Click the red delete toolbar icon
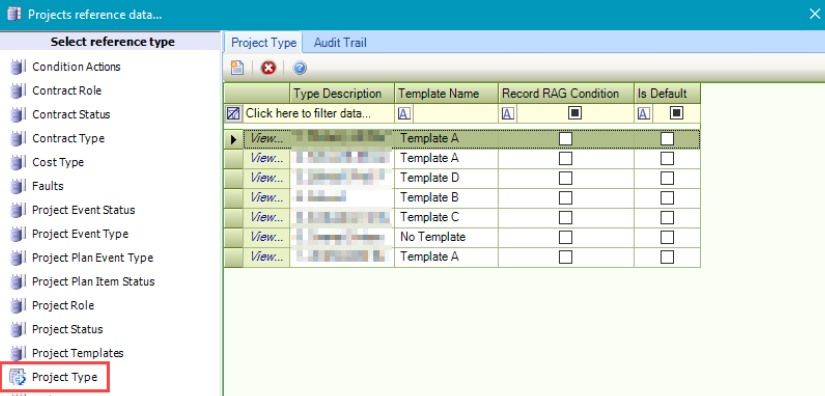Screen dimensions: 825x396 268,68
